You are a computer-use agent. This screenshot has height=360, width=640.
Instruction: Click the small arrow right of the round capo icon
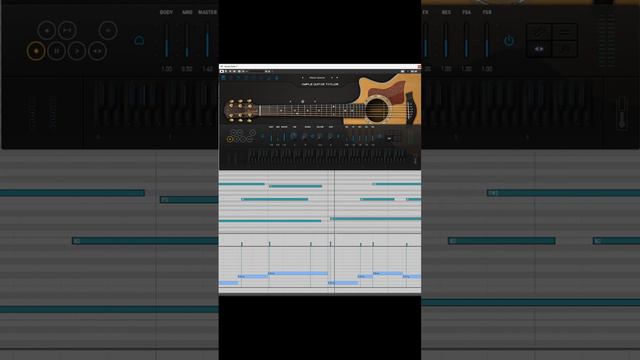click(x=315, y=102)
